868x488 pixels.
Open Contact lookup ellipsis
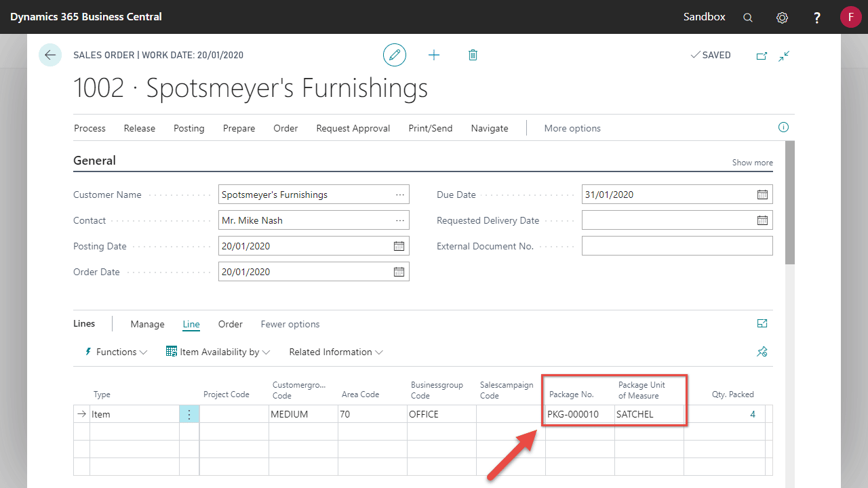coord(400,220)
